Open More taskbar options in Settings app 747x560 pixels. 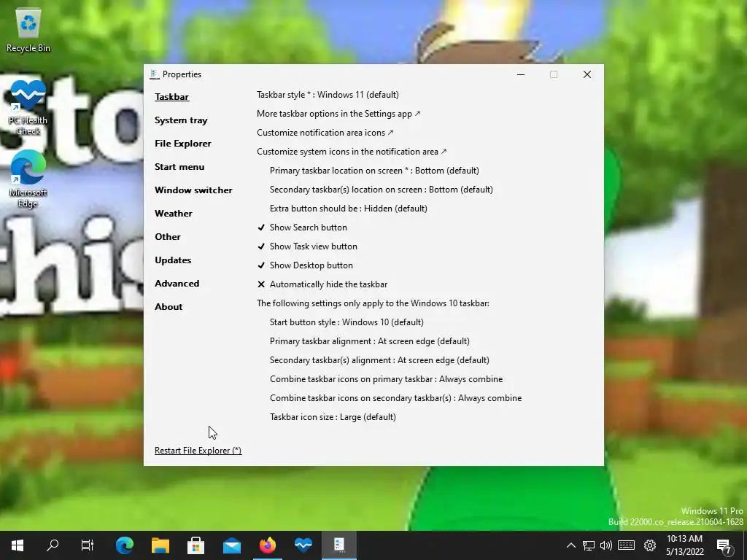click(338, 114)
